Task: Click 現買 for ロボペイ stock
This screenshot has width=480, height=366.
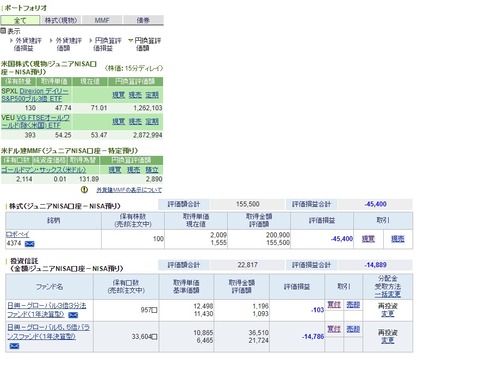Action: point(368,239)
